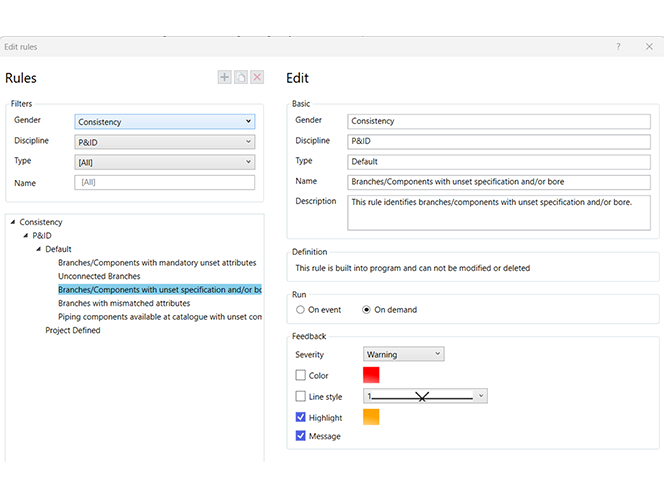The image size is (664, 498).
Task: Choose the On demand run option
Action: (367, 310)
